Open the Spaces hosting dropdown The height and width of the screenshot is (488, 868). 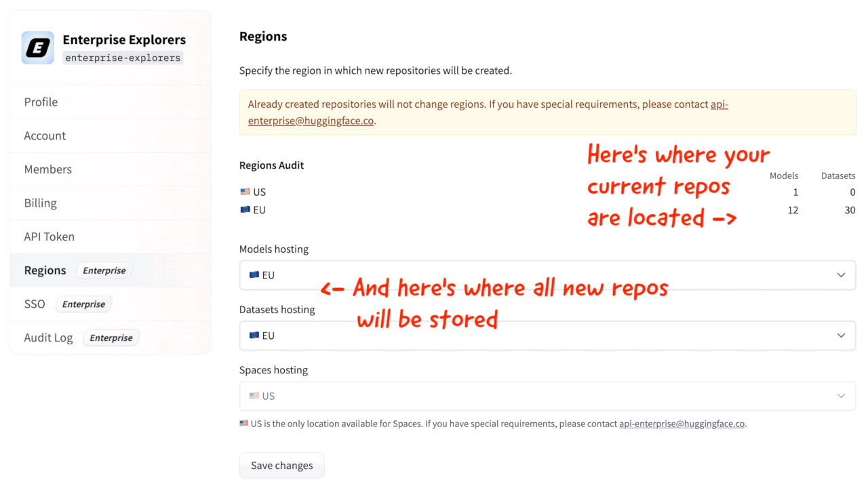(547, 396)
